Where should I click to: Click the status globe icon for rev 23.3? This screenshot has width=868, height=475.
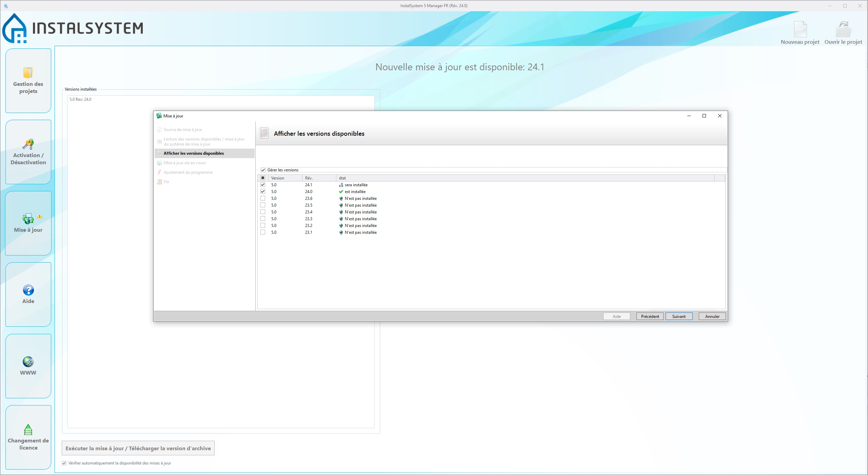(341, 219)
